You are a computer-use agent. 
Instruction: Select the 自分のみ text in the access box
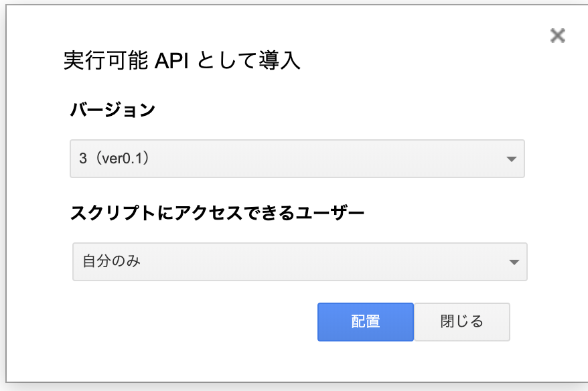click(x=111, y=261)
